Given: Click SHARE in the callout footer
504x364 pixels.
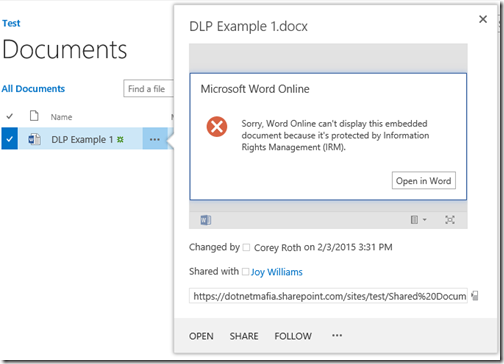Looking at the screenshot, I should pyautogui.click(x=244, y=336).
